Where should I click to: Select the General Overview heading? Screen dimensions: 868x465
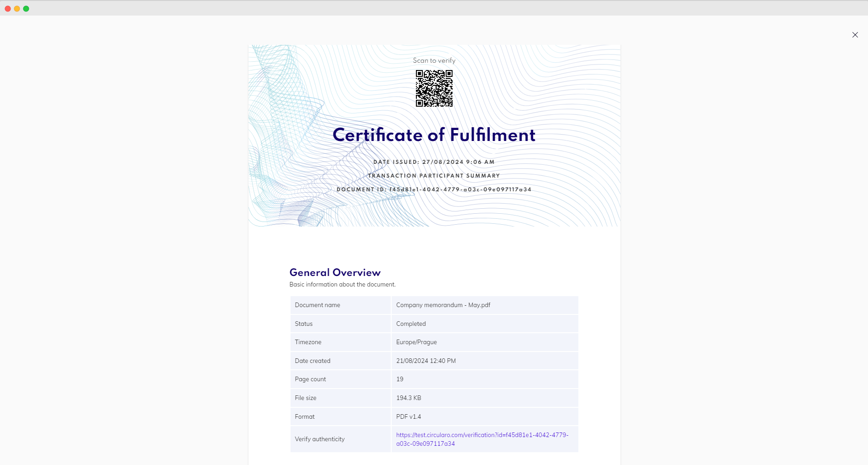[334, 272]
